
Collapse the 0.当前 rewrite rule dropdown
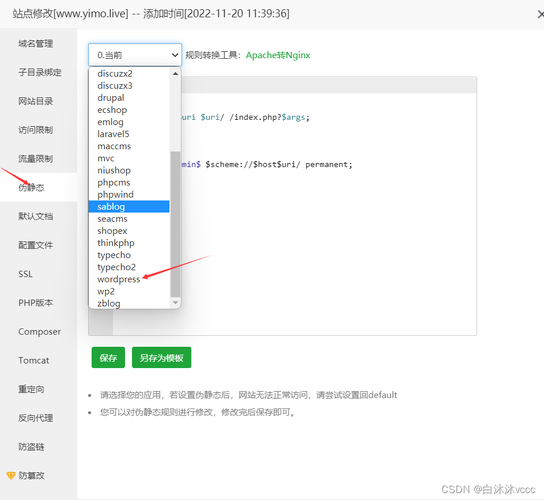point(135,55)
